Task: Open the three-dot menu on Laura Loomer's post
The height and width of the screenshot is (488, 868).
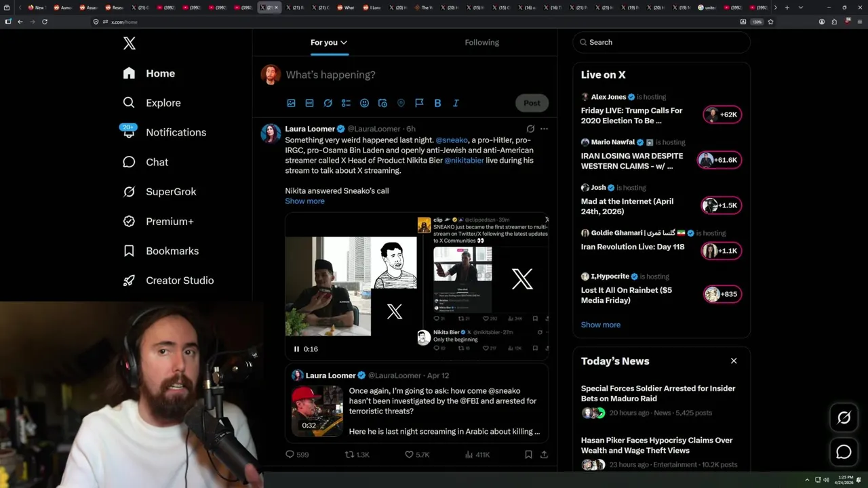Action: [544, 129]
